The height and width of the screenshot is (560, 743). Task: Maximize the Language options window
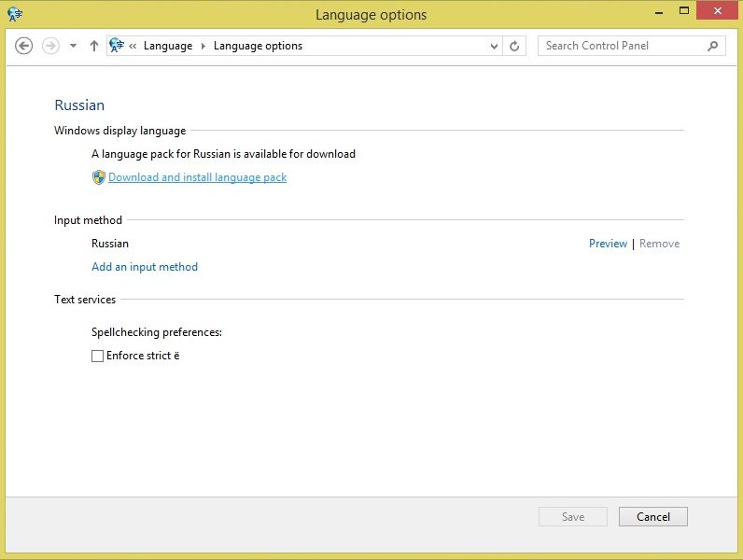(684, 11)
